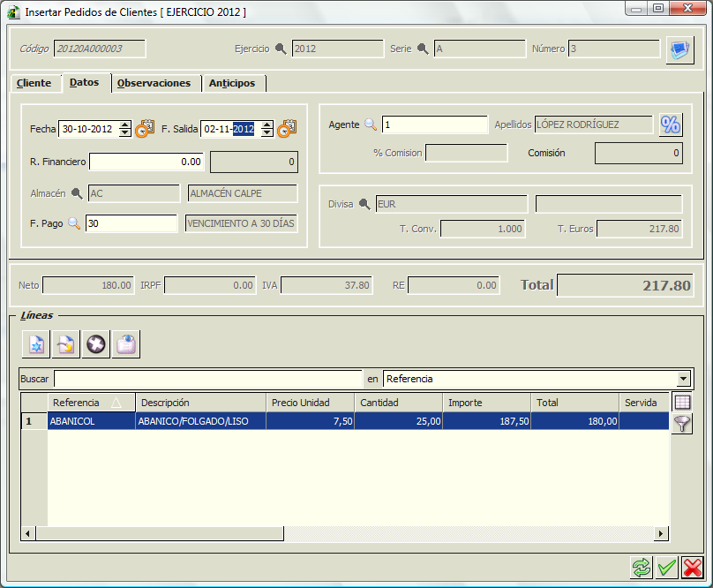Click in the Buscar text field
The height and width of the screenshot is (588, 713).
pyautogui.click(x=208, y=379)
